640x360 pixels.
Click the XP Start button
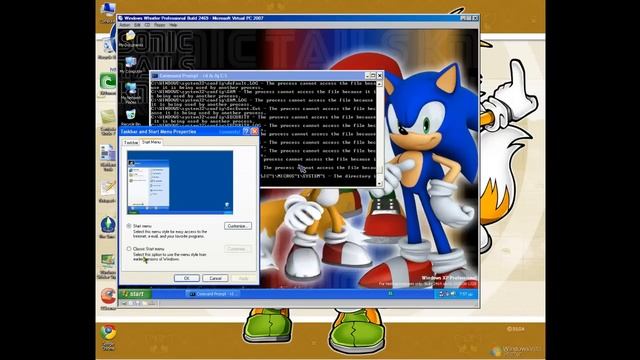135,294
